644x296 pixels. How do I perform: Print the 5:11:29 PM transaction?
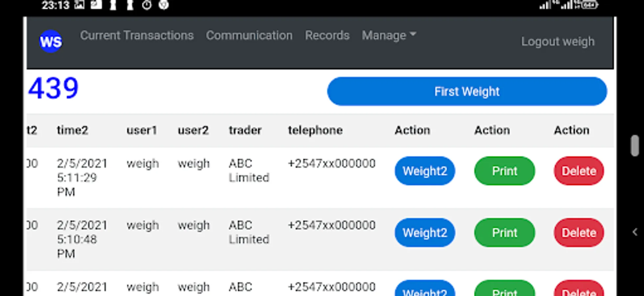(504, 171)
